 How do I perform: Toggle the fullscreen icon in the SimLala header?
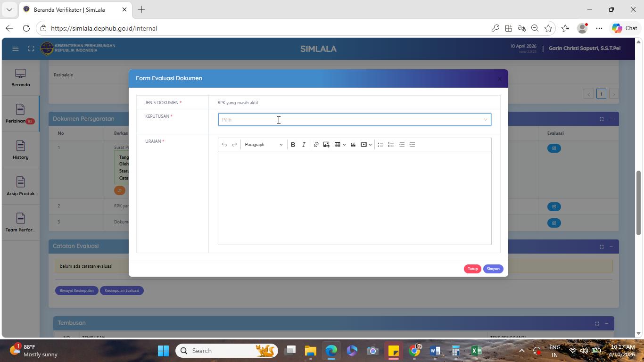click(31, 49)
